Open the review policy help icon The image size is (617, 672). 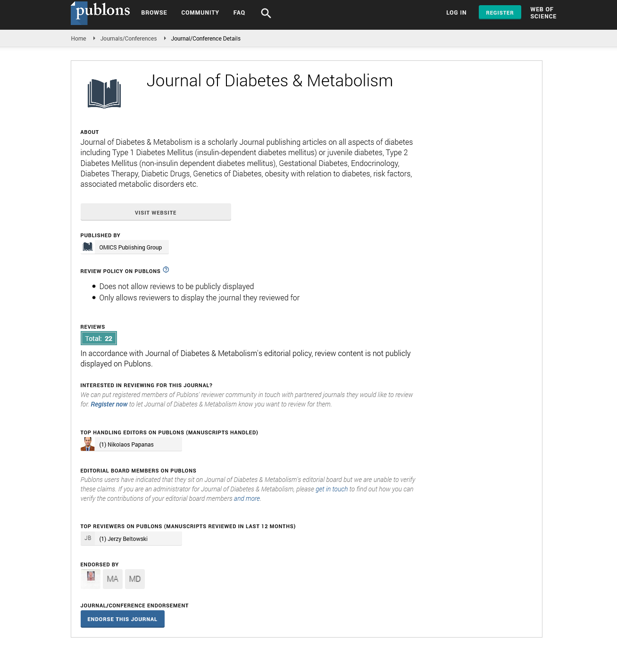(166, 270)
